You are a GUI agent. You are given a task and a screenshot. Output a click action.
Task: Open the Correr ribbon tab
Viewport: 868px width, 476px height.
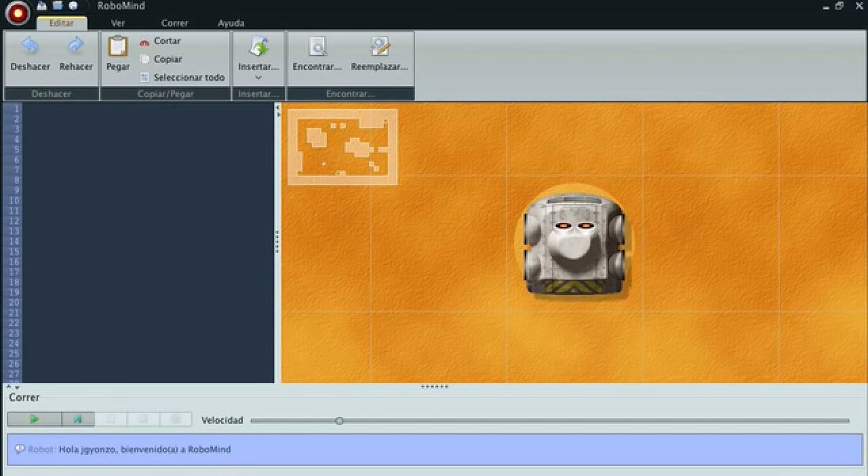[174, 23]
